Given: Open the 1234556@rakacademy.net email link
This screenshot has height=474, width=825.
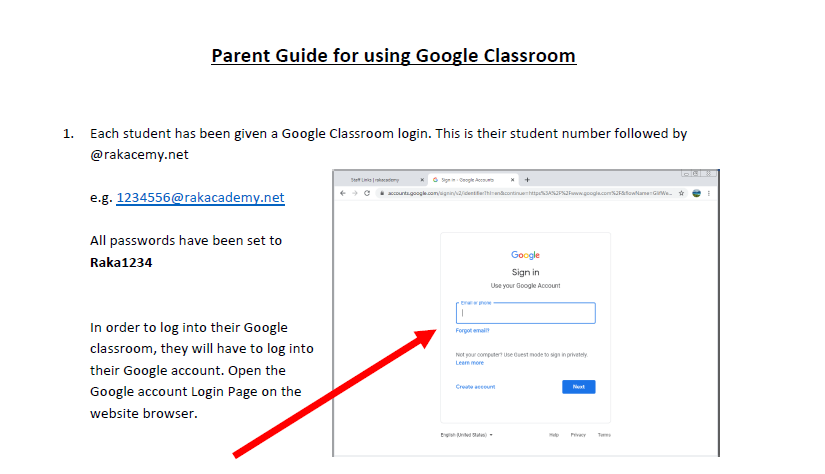Looking at the screenshot, I should click(200, 198).
